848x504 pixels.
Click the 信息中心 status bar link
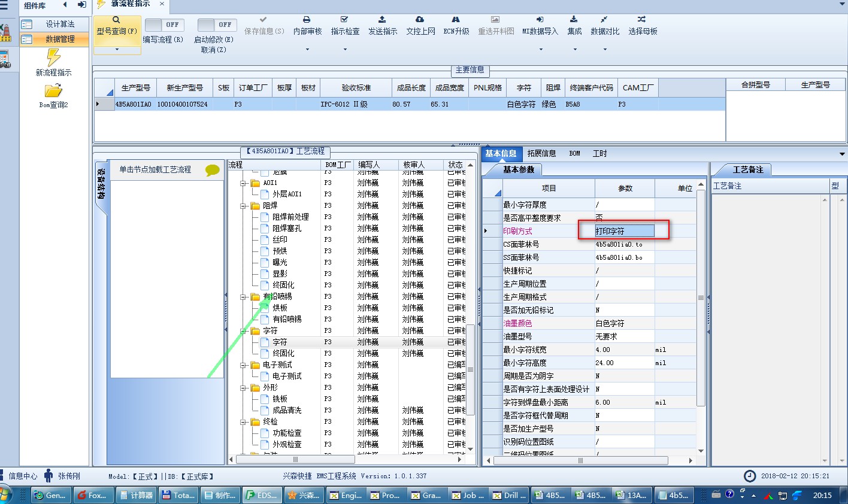click(x=23, y=476)
